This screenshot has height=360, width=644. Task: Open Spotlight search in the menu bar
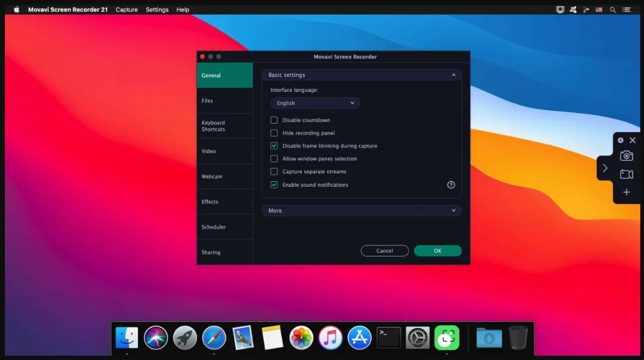613,9
